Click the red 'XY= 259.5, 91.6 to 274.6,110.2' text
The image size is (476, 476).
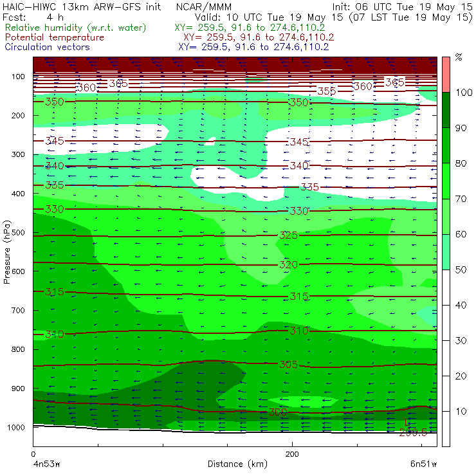coord(259,37)
